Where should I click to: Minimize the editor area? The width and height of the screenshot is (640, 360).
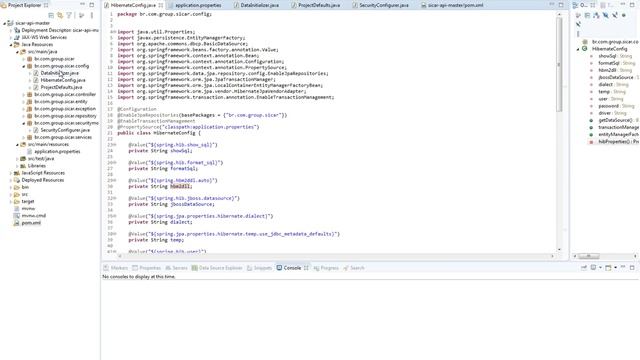tap(552, 4)
